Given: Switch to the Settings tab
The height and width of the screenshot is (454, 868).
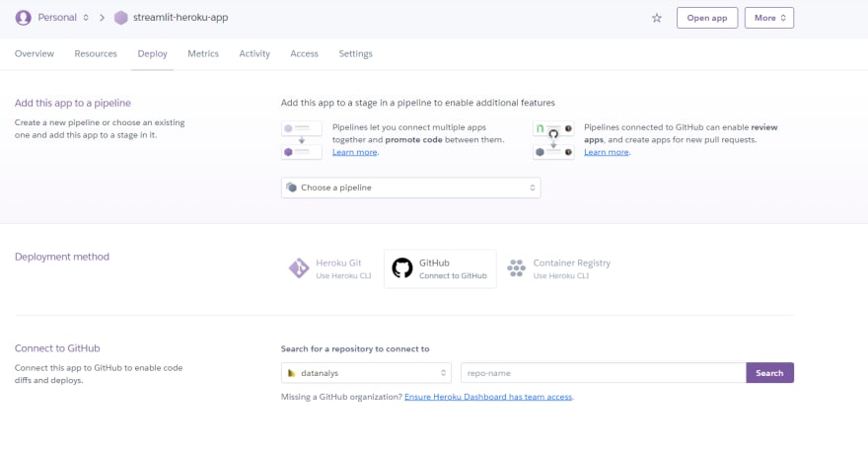Looking at the screenshot, I should (x=355, y=53).
